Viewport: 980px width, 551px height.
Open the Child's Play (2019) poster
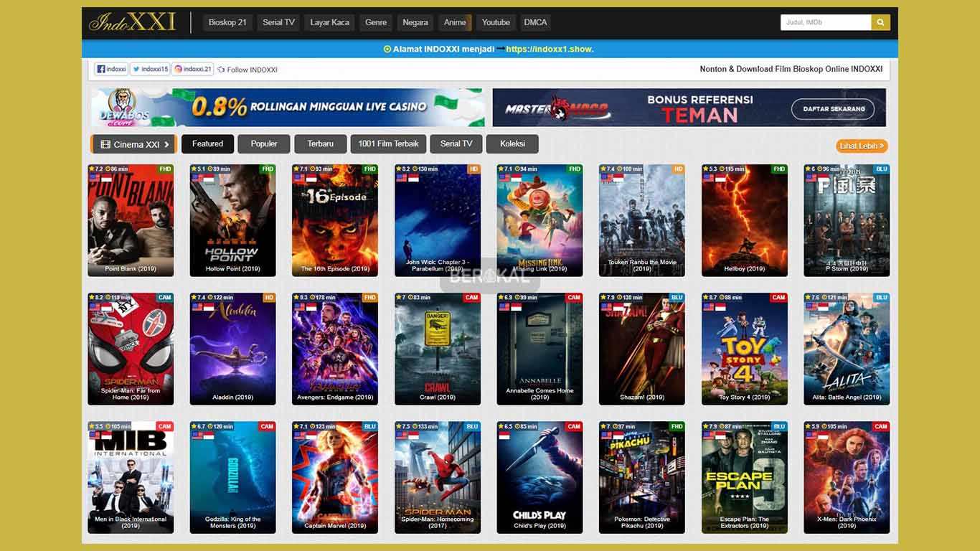540,477
